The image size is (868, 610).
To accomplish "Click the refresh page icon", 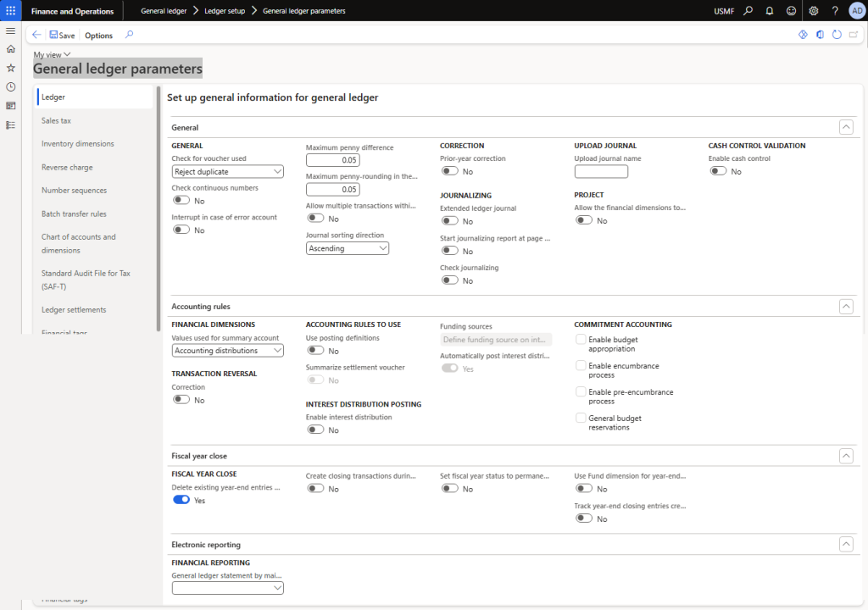I will tap(837, 35).
